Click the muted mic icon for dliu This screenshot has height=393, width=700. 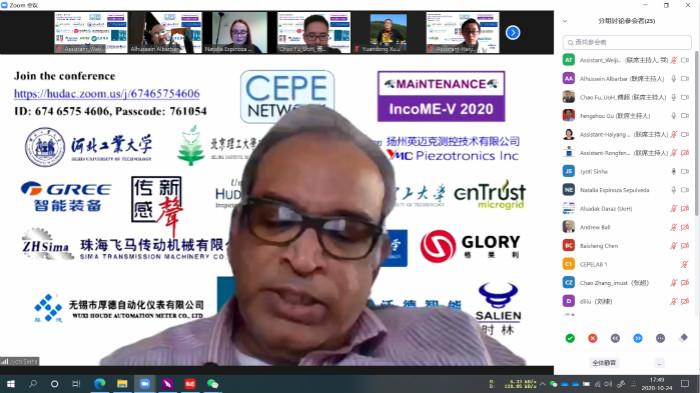(674, 301)
